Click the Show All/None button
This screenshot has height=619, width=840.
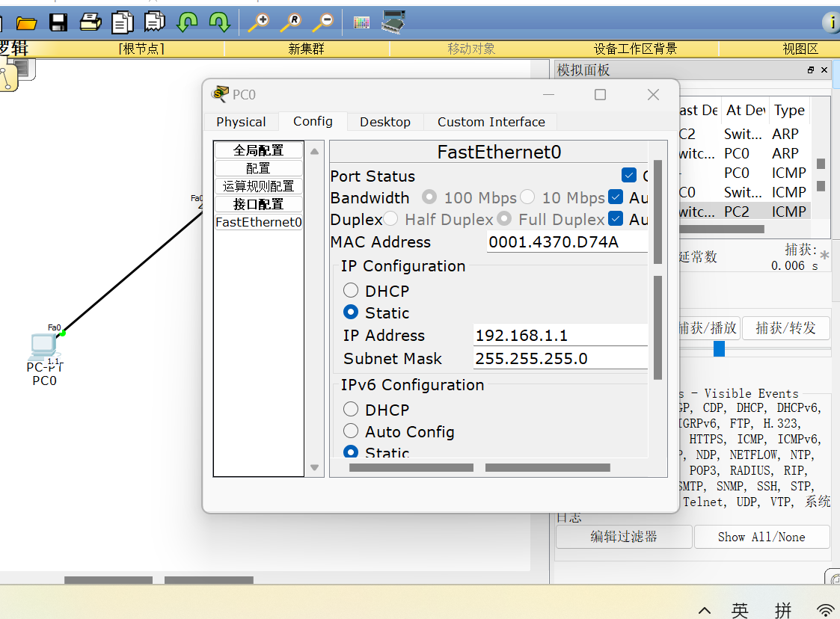(x=761, y=537)
